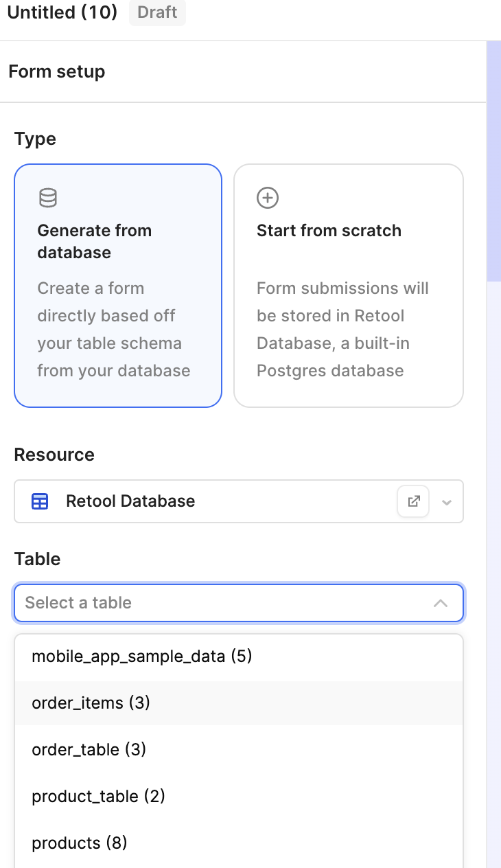Click the Form setup header

tap(57, 71)
